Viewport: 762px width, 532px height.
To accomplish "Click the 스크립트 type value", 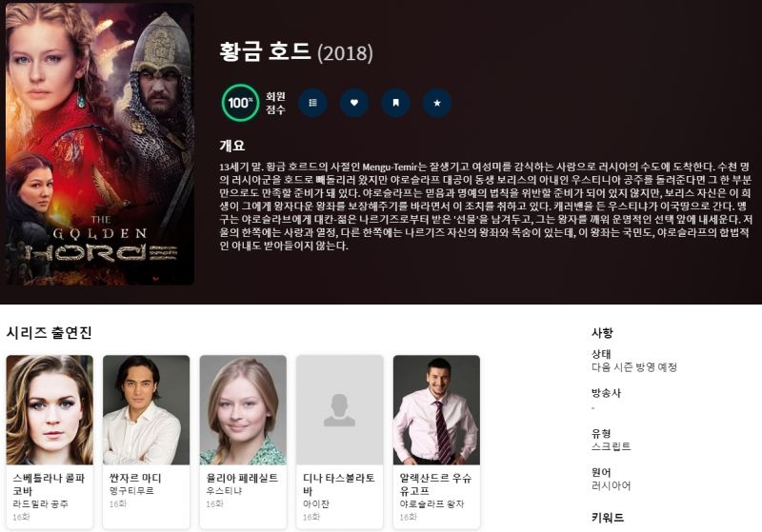I will point(611,446).
